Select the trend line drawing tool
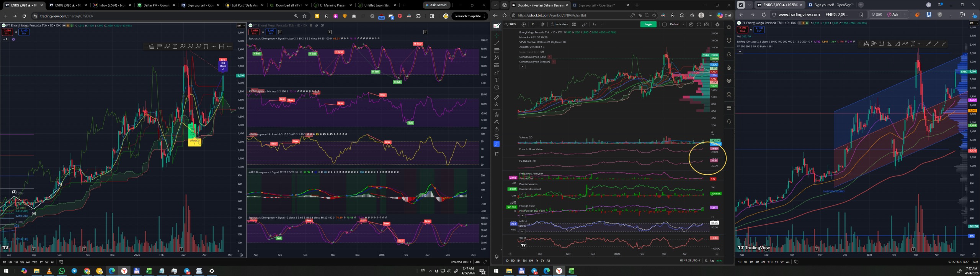 497,43
